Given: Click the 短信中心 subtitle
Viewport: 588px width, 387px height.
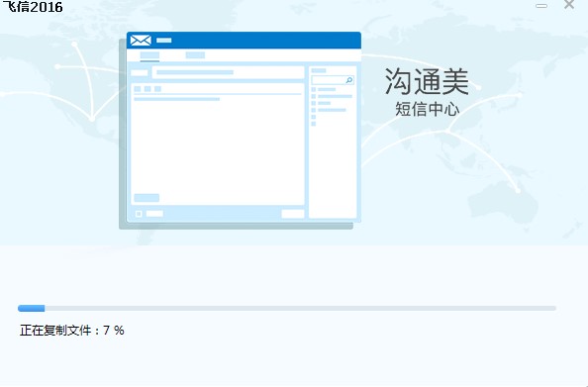Looking at the screenshot, I should click(427, 109).
